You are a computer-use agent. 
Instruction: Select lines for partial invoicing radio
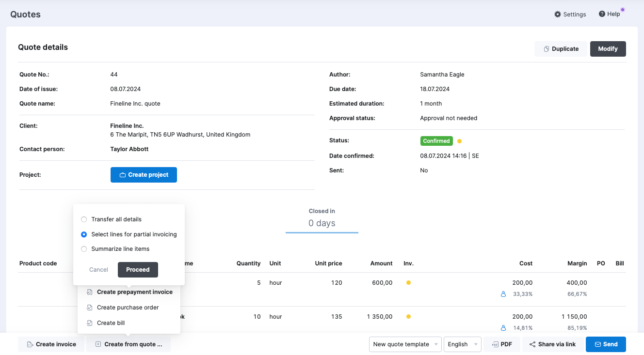point(84,234)
